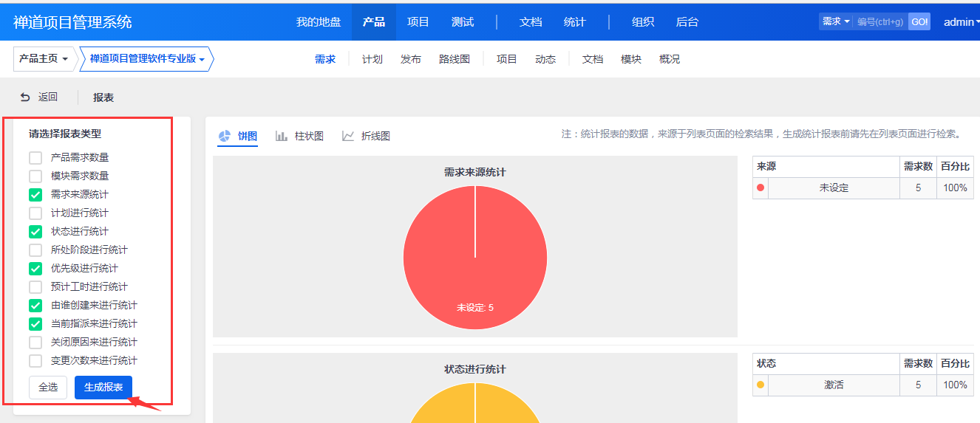This screenshot has width=980, height=423.
Task: Switch to the 计划 sub-tab
Action: (372, 59)
